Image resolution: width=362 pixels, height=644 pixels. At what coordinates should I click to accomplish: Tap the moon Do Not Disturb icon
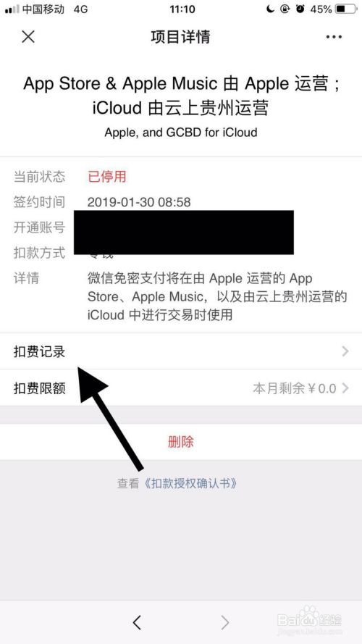tap(270, 9)
